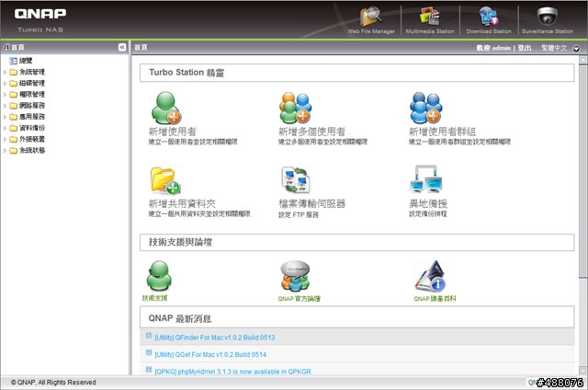Open Surveillance Station camera icon
The width and height of the screenshot is (588, 390).
point(548,17)
